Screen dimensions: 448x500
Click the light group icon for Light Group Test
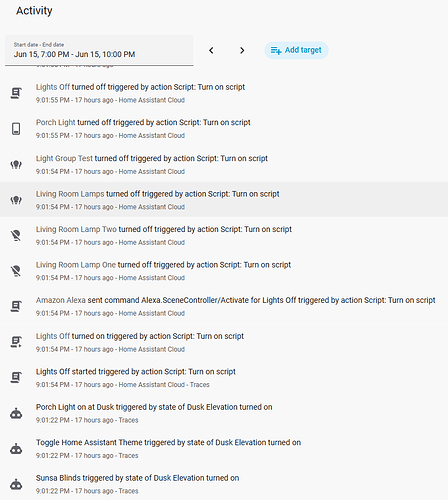[16, 165]
